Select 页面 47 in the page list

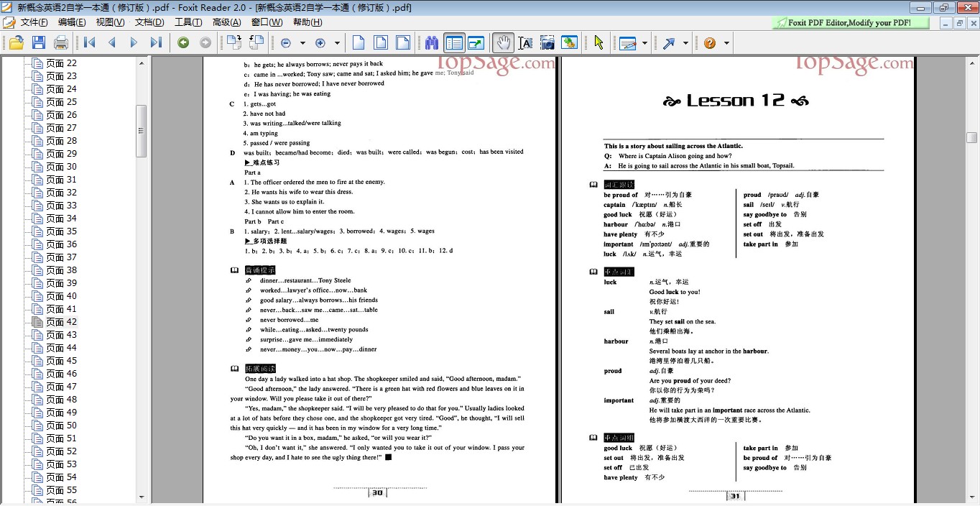61,387
